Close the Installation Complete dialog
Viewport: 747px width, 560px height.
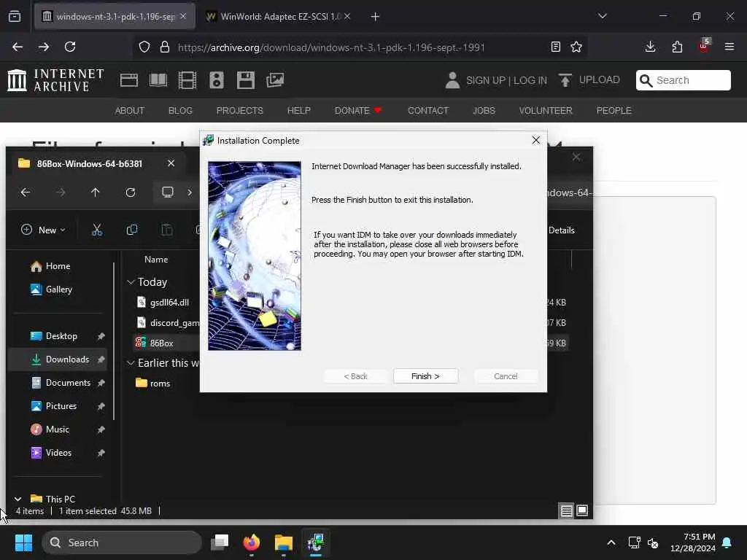coord(536,140)
